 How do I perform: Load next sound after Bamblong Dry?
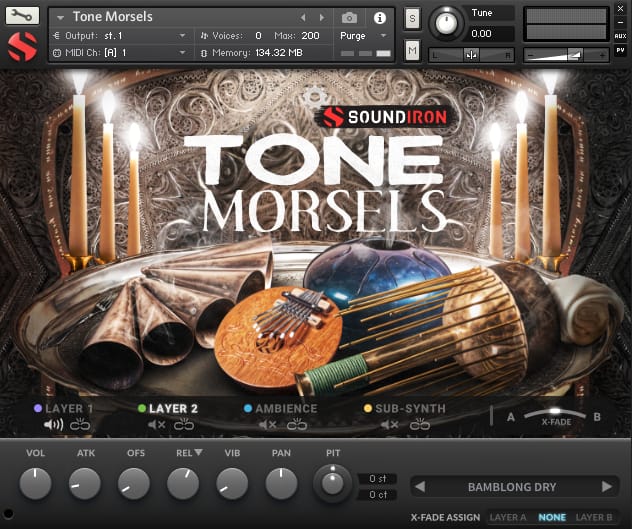[607, 487]
